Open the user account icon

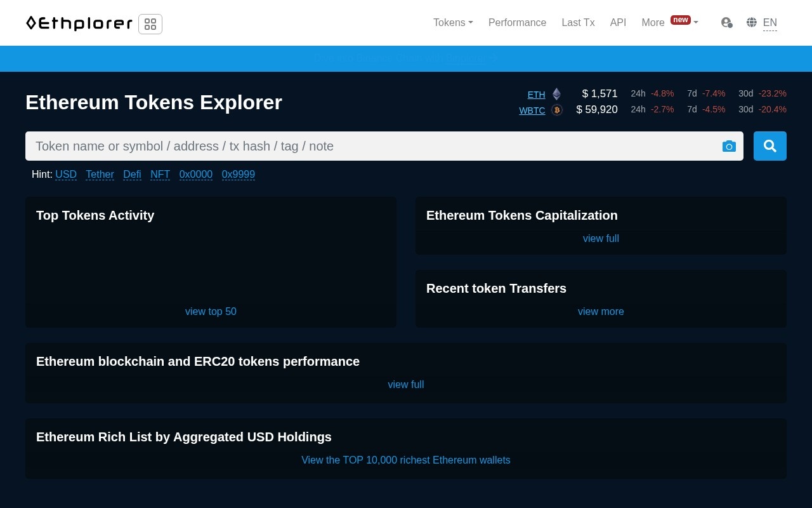[x=727, y=23]
